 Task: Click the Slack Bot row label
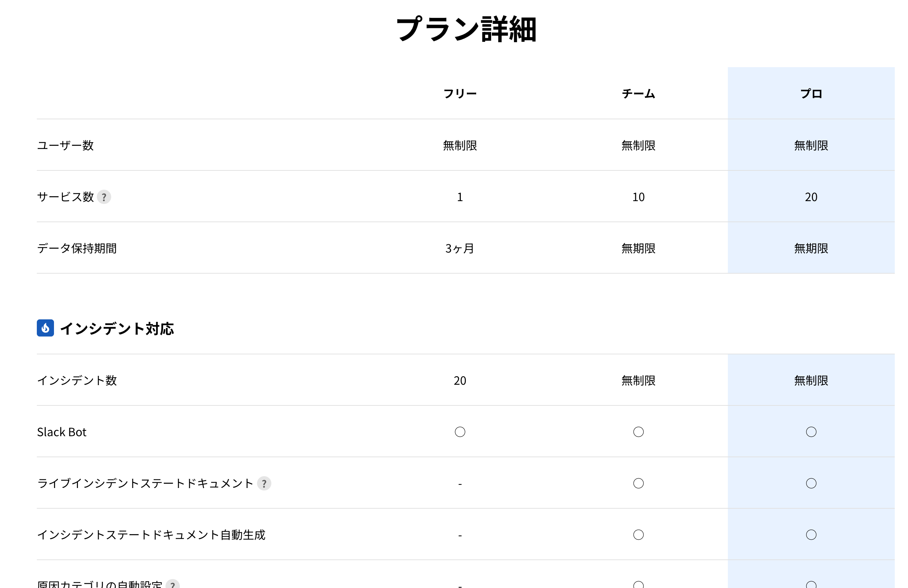click(62, 432)
